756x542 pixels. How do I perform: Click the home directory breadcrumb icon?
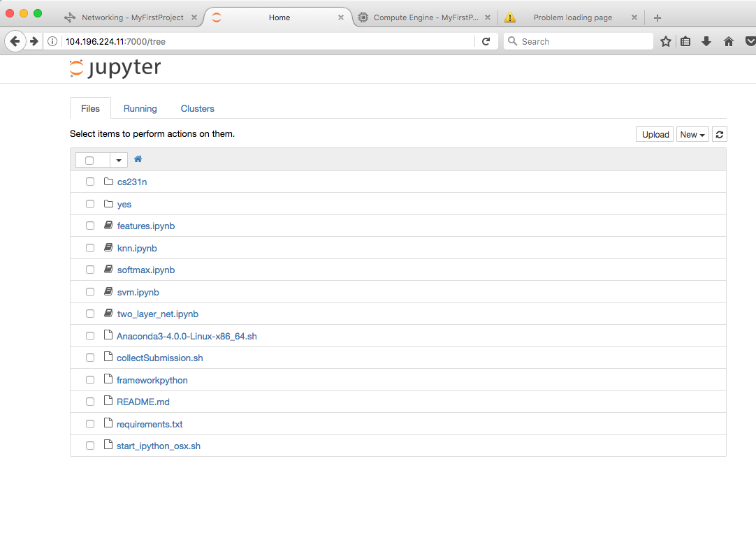(138, 159)
